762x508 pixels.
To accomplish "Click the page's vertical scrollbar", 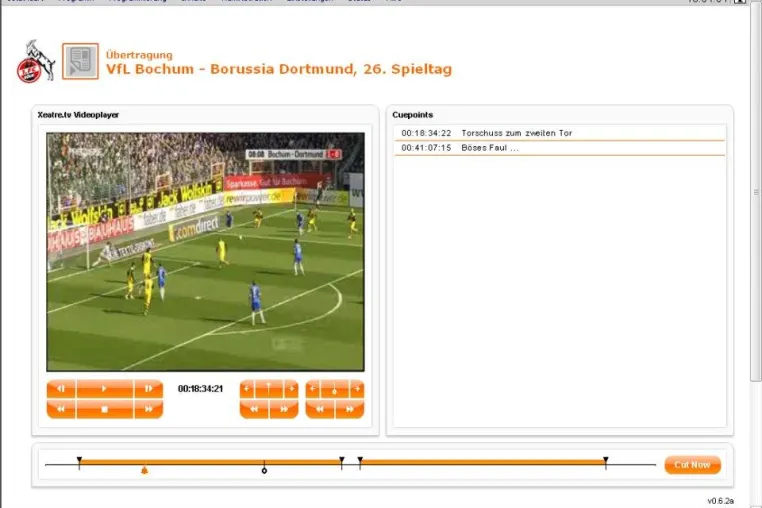I will pyautogui.click(x=756, y=193).
